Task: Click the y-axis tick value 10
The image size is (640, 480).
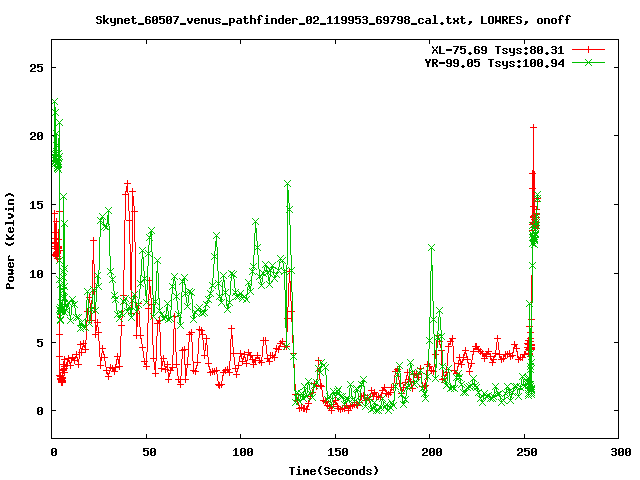Action: (36, 274)
